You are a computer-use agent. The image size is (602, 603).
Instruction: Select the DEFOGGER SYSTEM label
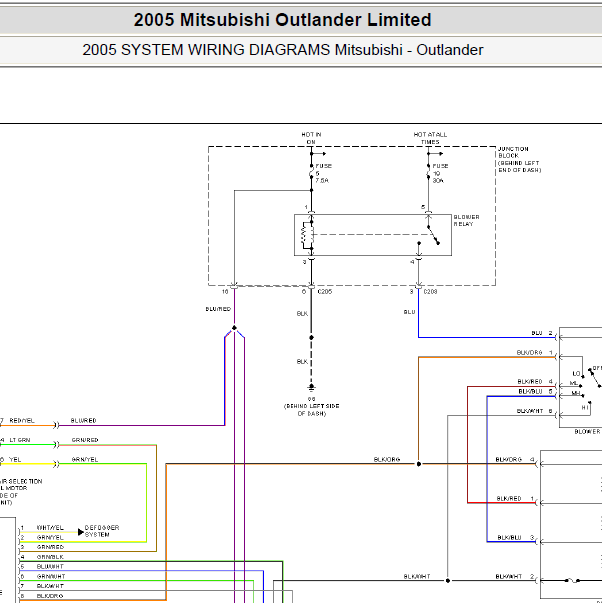point(102,531)
